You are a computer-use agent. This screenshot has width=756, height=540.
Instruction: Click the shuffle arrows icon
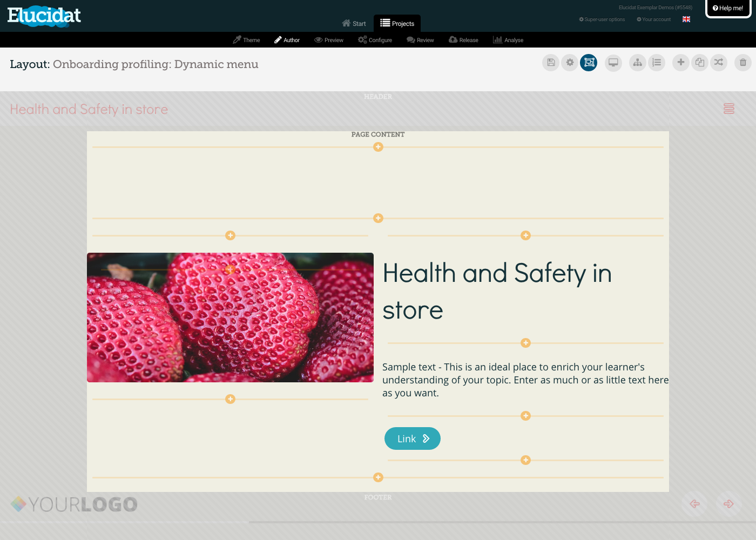[x=719, y=63]
